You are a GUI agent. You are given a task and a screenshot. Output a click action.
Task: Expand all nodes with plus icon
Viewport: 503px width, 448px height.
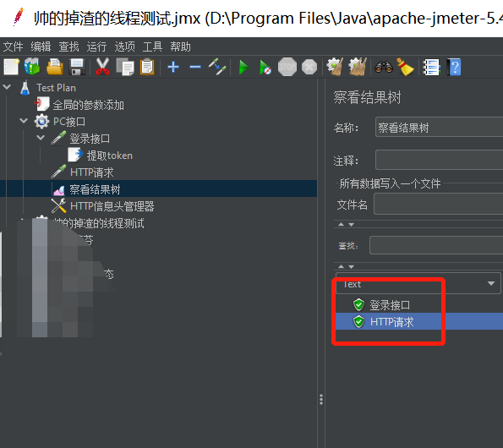(173, 67)
